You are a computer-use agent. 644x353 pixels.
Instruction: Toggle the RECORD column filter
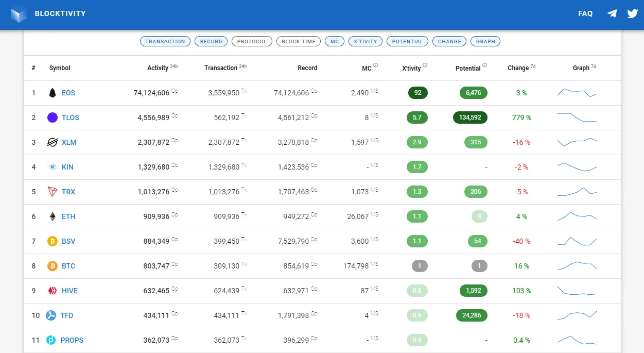211,41
